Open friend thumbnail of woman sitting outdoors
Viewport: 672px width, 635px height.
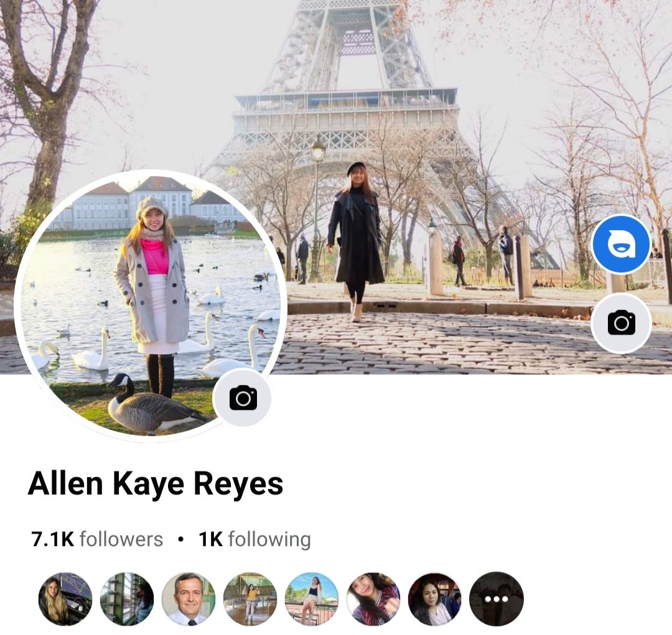tap(312, 599)
